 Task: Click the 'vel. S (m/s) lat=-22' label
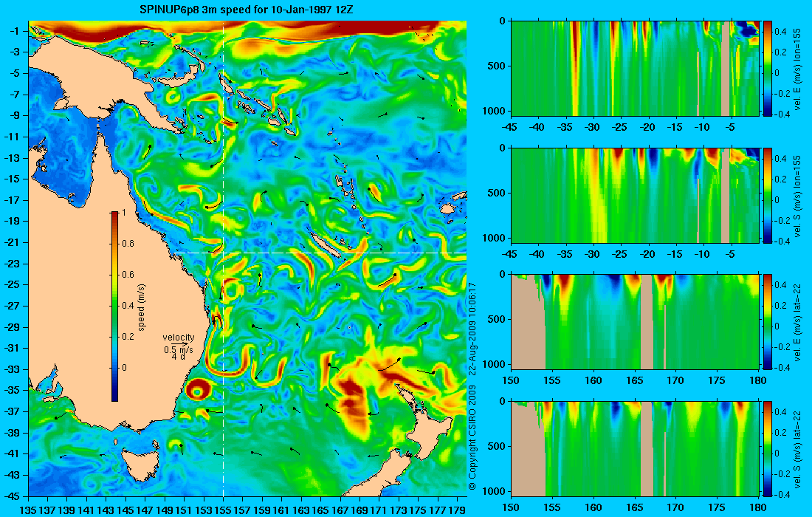(797, 450)
